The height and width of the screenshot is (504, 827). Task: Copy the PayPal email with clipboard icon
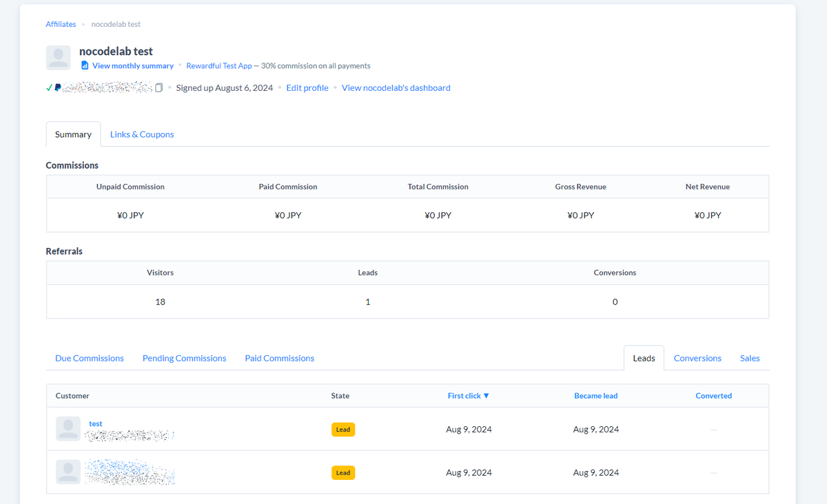159,87
